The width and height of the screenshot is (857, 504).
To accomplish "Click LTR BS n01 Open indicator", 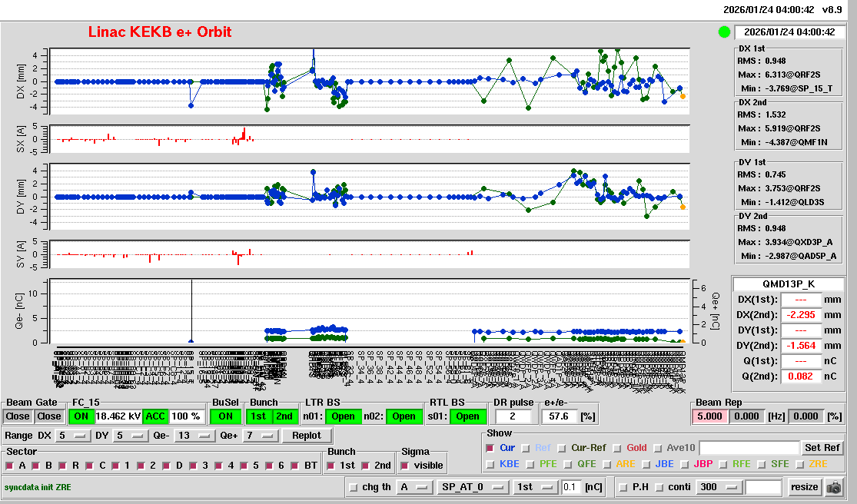I will pos(343,416).
